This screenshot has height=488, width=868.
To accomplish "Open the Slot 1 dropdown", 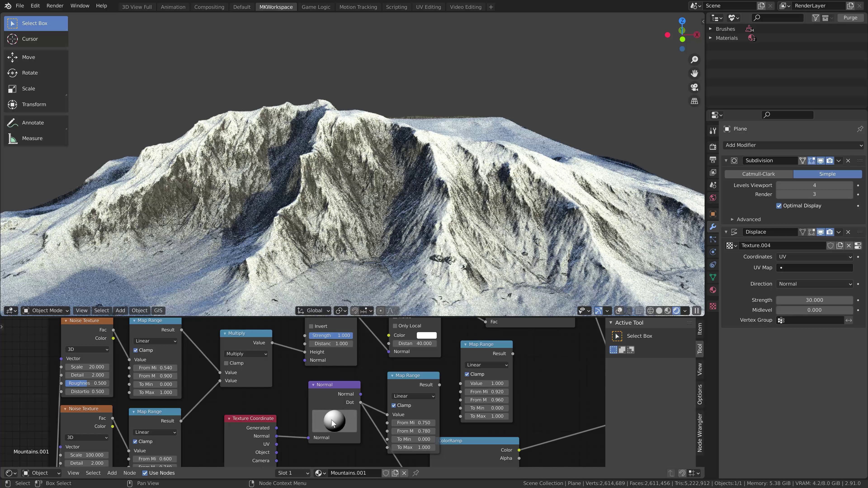I will pyautogui.click(x=293, y=473).
